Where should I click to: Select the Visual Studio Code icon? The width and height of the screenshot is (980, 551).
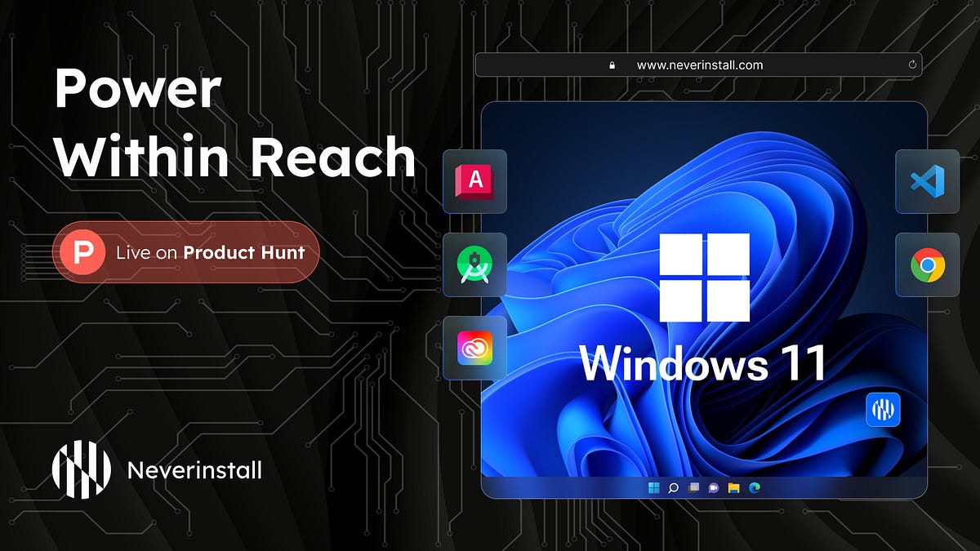click(928, 181)
